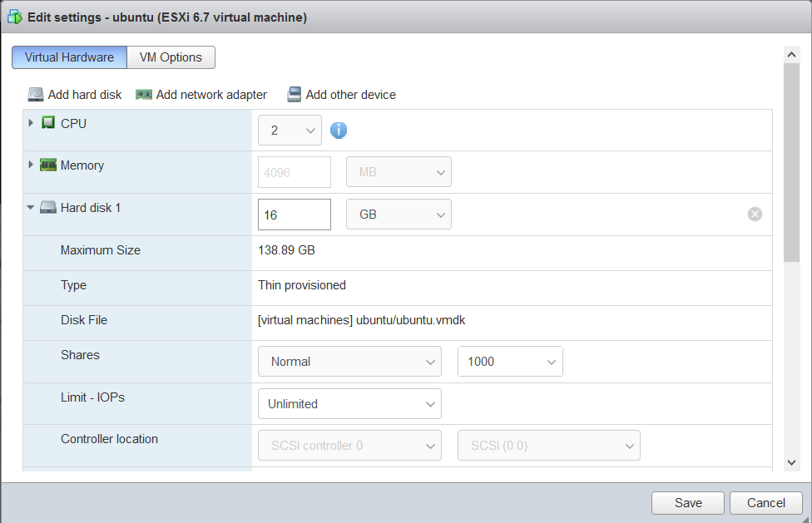Click the Add other device icon
The width and height of the screenshot is (812, 523).
coord(295,95)
